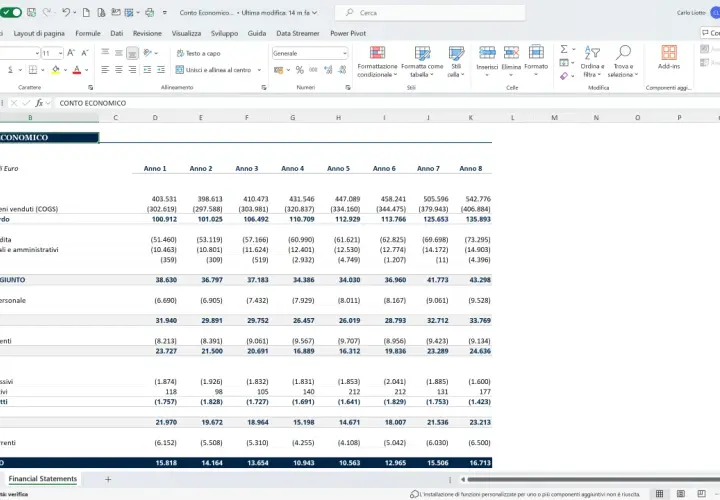
Task: Toggle underline formatting
Action: point(10,70)
